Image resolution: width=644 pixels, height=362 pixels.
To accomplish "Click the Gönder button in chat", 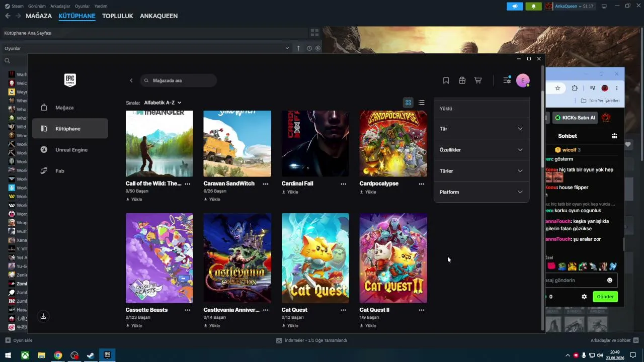I will tap(605, 297).
